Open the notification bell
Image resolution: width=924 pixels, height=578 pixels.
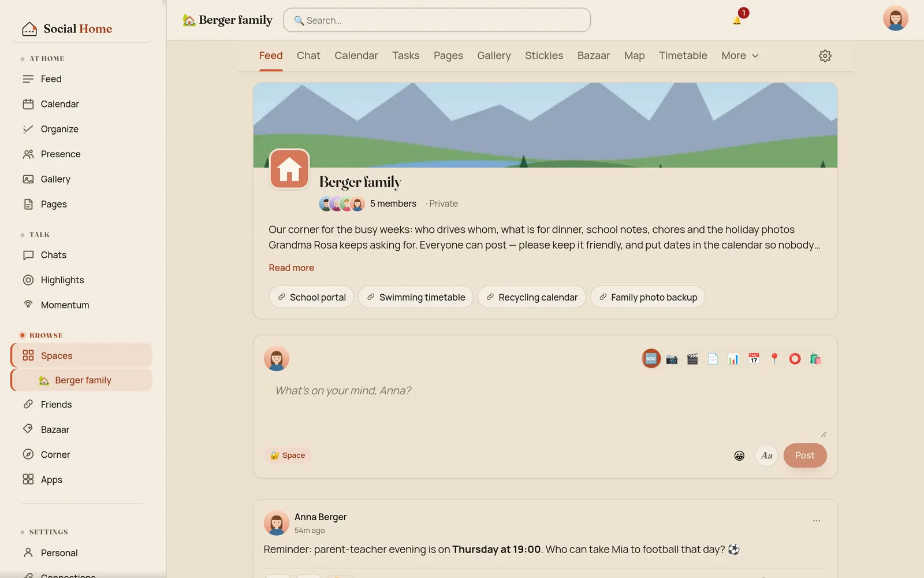pos(737,20)
